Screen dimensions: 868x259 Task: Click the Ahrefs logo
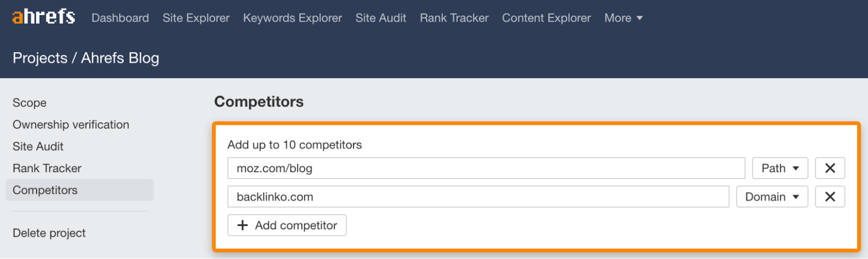pyautogui.click(x=43, y=17)
